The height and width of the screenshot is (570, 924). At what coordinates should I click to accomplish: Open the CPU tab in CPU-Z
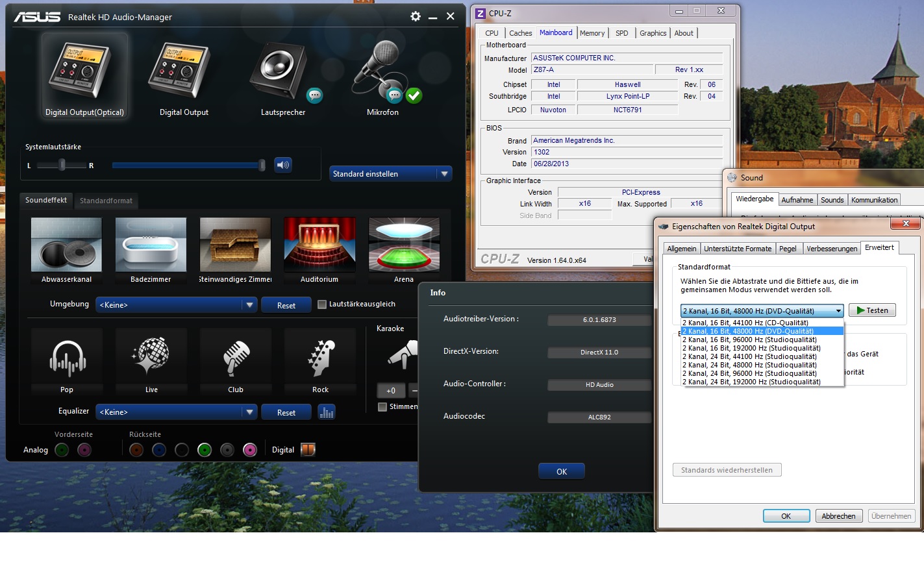click(x=492, y=33)
